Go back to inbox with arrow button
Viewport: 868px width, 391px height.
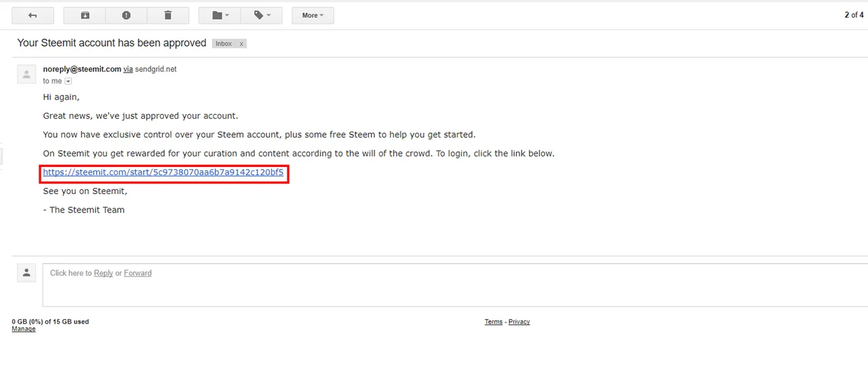click(x=33, y=15)
